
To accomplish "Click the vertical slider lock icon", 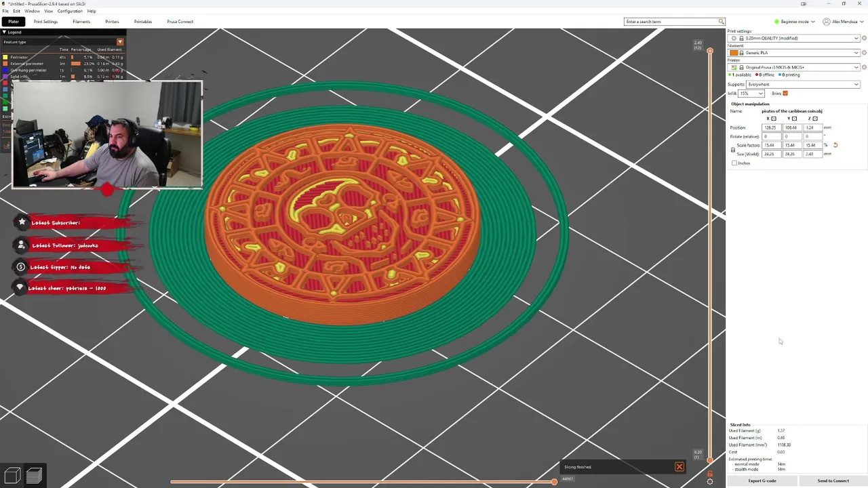I will click(710, 474).
